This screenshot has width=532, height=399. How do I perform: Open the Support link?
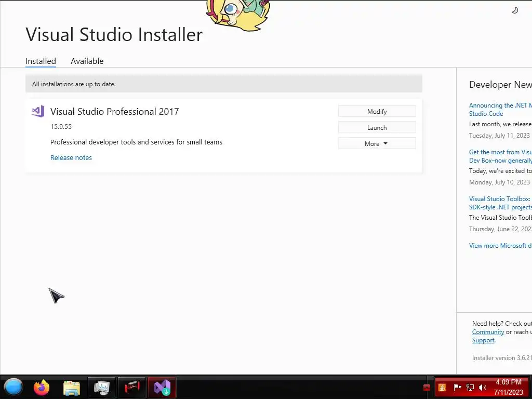[x=483, y=340]
